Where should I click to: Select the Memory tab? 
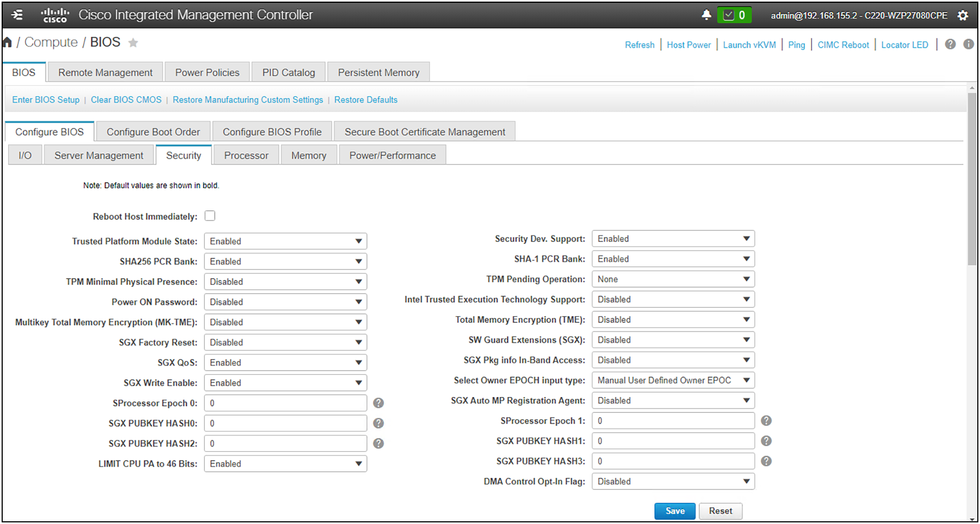pyautogui.click(x=309, y=155)
